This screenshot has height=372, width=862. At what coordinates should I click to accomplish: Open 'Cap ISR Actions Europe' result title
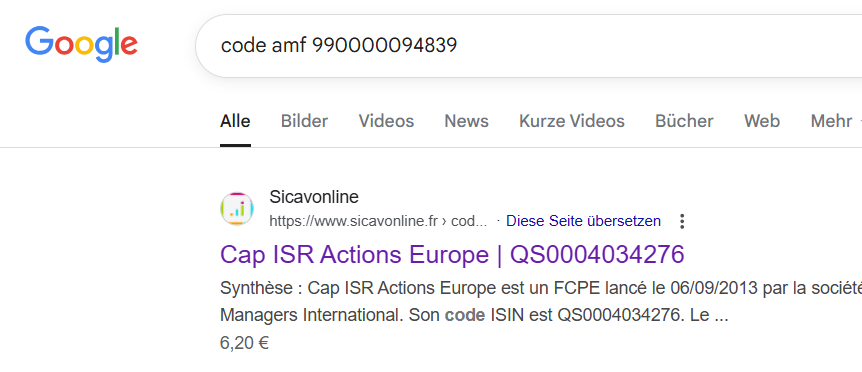click(452, 254)
